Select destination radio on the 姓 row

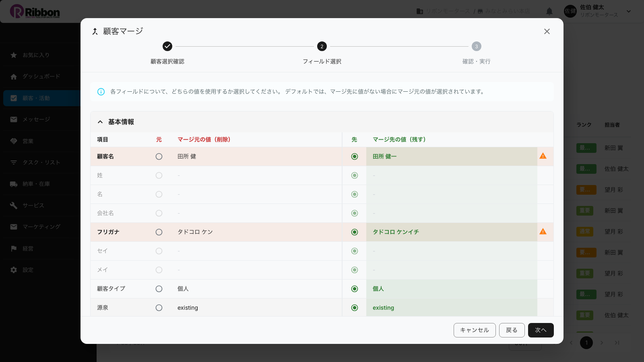point(355,175)
